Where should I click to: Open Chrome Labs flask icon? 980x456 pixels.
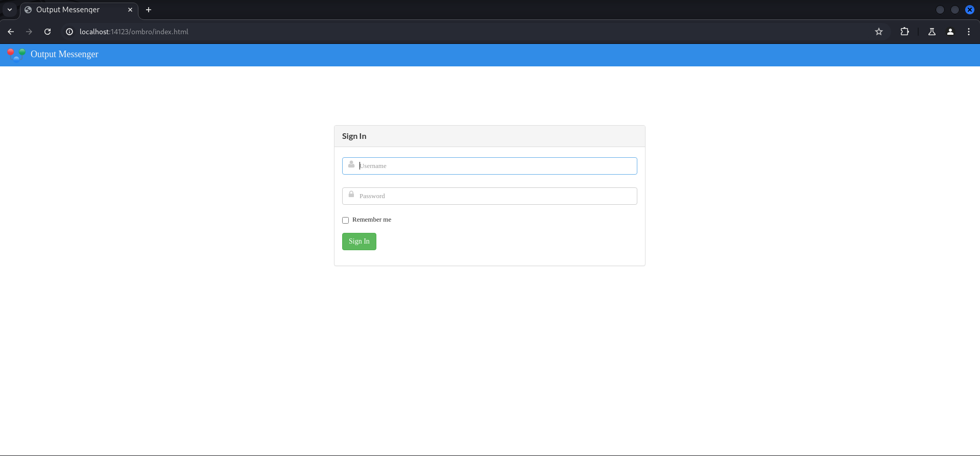931,32
